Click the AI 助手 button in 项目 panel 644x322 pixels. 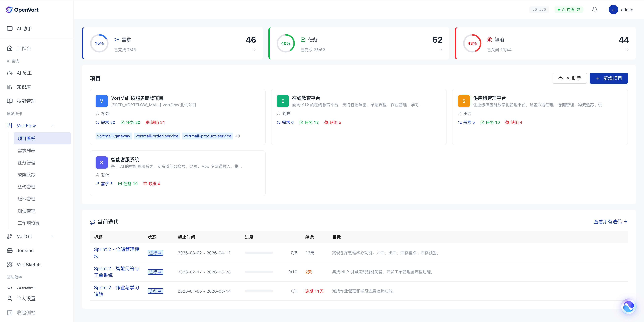point(570,78)
